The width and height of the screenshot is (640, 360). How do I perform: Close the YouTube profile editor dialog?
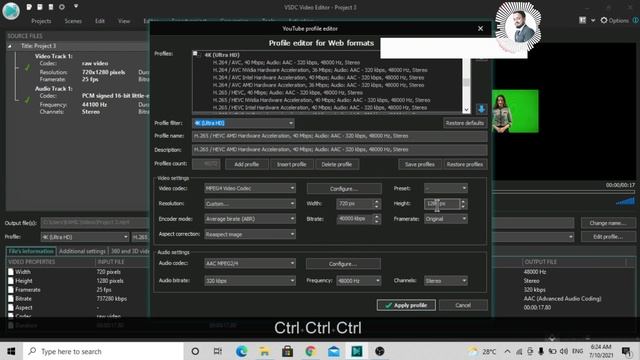[x=480, y=29]
